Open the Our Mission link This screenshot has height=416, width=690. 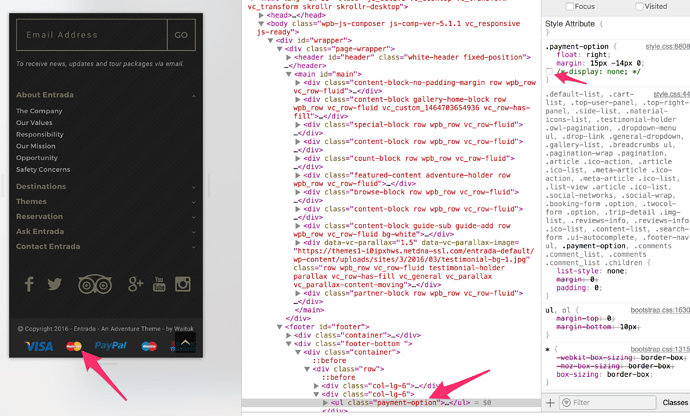point(36,146)
